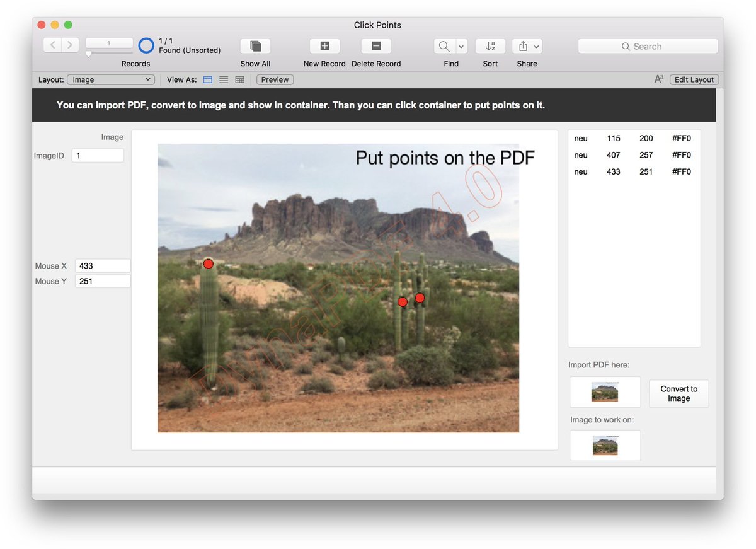The image size is (756, 549).
Task: Click the Import PDF thumbnail container
Action: [605, 392]
